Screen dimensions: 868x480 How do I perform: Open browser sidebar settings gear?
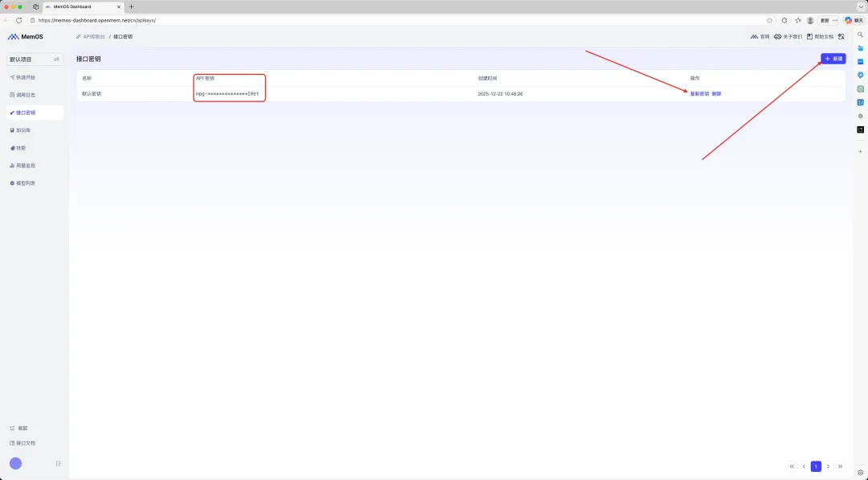tap(860, 472)
